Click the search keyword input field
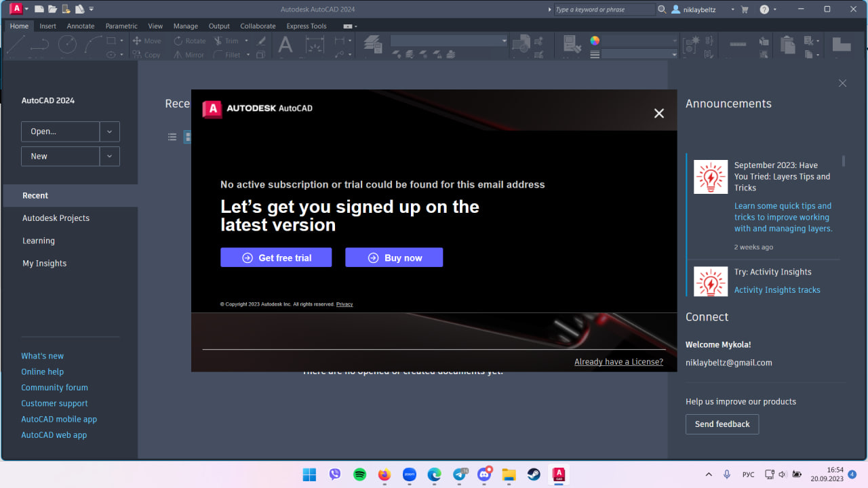868x488 pixels. click(x=605, y=9)
